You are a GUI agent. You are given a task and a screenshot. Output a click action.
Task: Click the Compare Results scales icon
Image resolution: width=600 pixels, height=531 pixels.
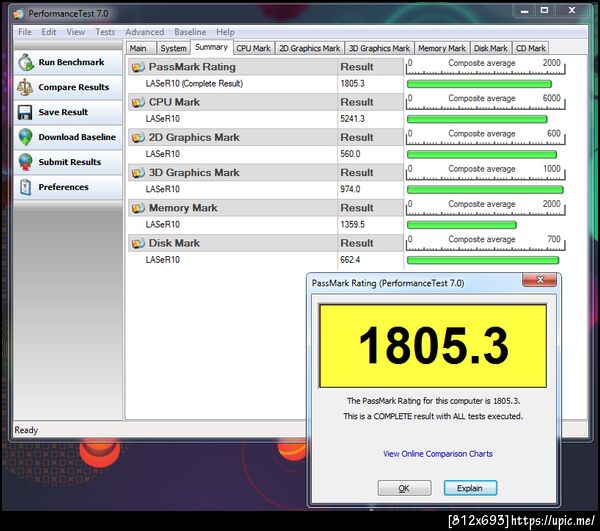pos(25,87)
